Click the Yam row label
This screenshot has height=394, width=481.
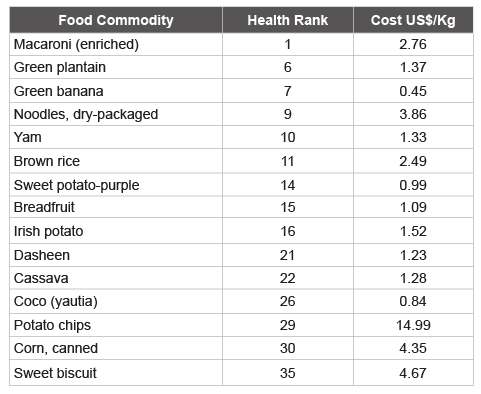tap(28, 137)
